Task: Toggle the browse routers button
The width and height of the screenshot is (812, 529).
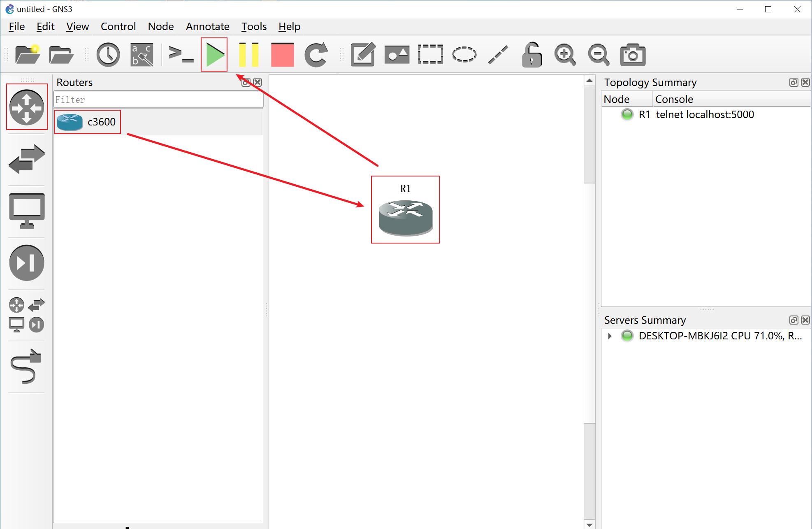Action: pos(27,107)
